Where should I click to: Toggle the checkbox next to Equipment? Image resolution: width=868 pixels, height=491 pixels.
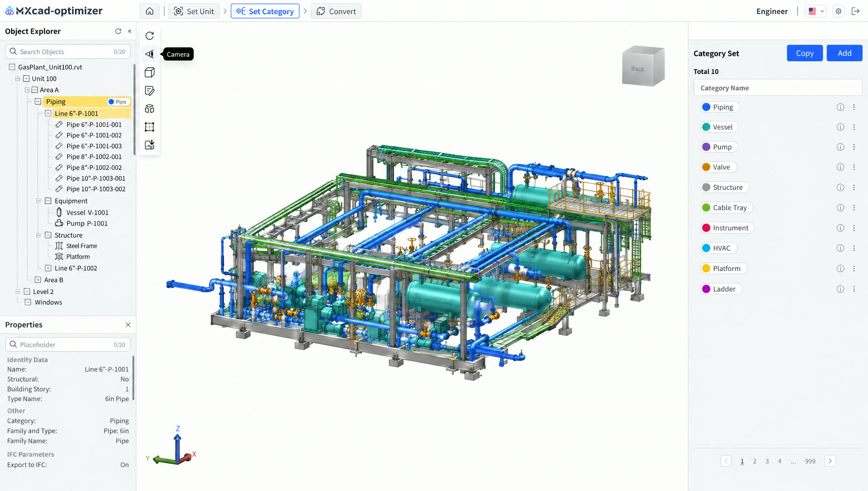48,201
